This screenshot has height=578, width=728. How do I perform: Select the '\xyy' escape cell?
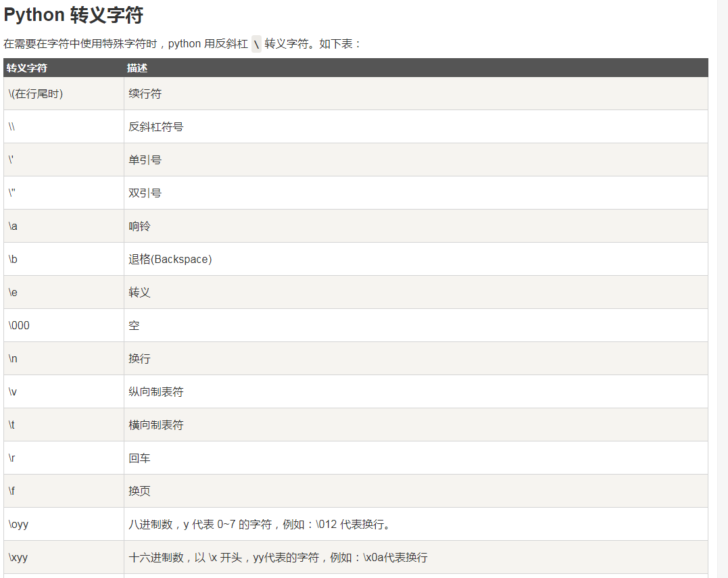(x=64, y=557)
